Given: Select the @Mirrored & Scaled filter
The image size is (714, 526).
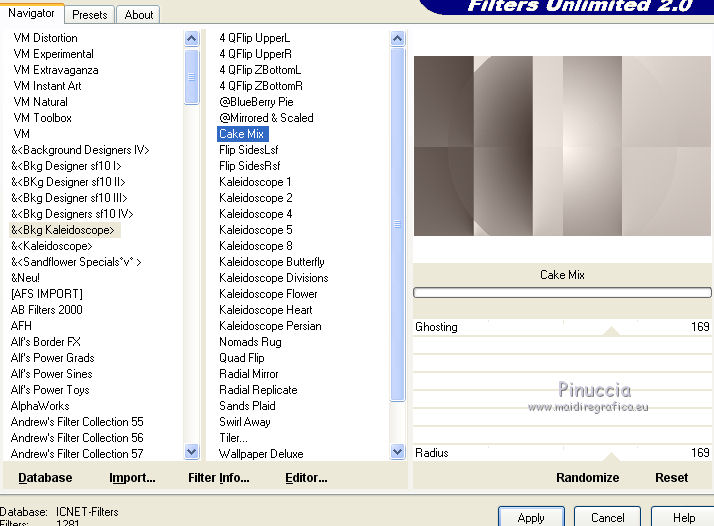Looking at the screenshot, I should click(x=266, y=118).
